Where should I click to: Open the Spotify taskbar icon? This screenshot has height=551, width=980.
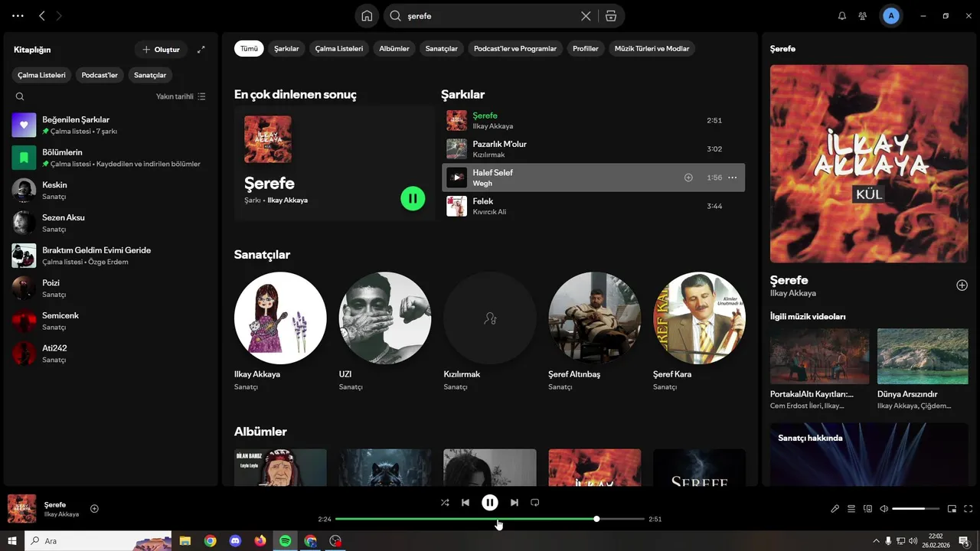[285, 541]
